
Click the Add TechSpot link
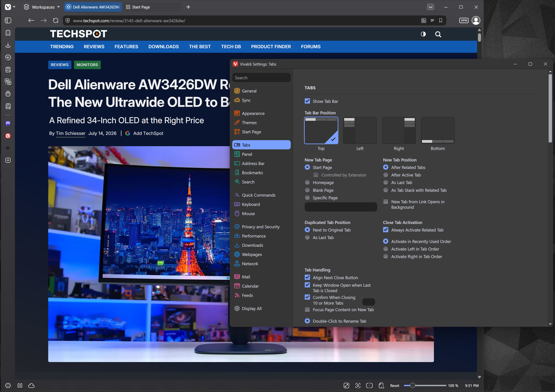(x=148, y=133)
